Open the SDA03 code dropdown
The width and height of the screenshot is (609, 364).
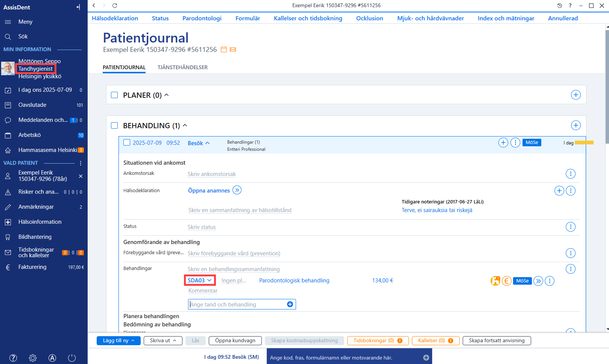pos(200,281)
